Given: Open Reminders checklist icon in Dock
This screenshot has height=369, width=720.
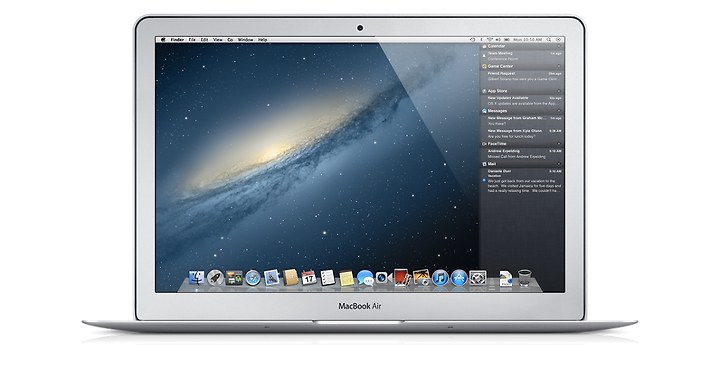Looking at the screenshot, I should pos(327,277).
